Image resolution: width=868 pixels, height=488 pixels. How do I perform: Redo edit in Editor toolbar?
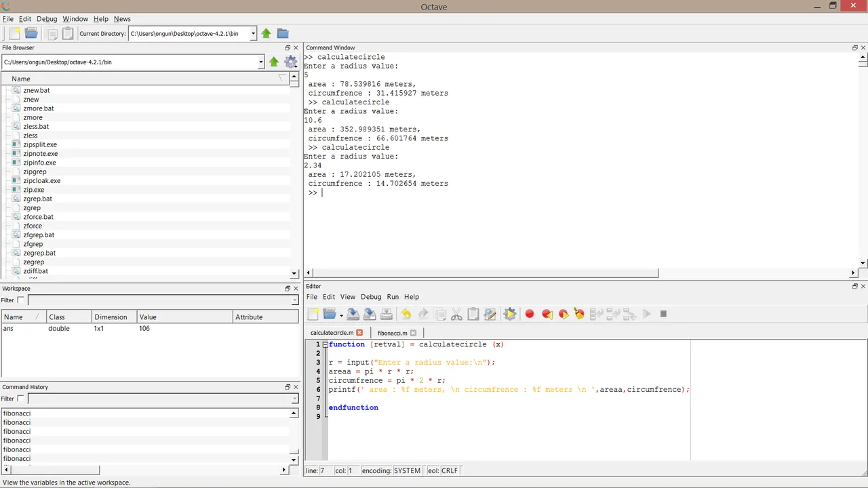click(x=422, y=314)
